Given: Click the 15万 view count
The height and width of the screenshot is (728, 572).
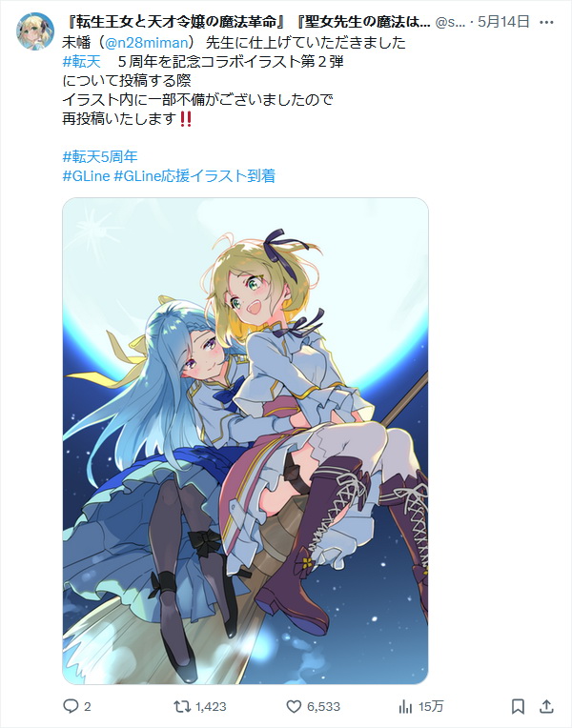Looking at the screenshot, I should coord(430,707).
